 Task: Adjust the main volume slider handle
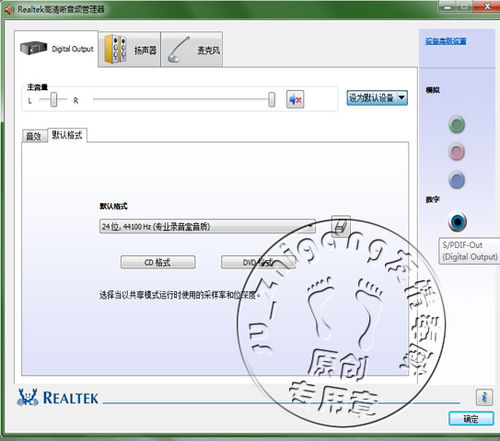272,99
